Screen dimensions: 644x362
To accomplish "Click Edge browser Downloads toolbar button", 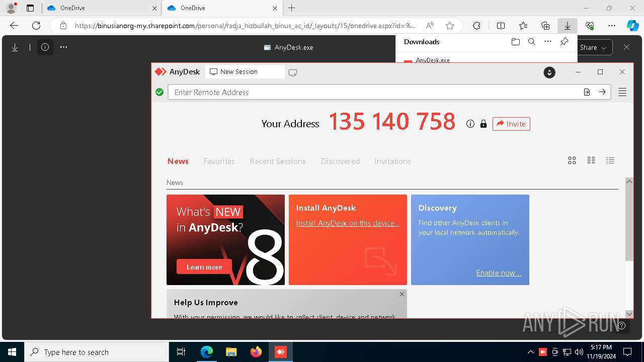I will tap(568, 26).
